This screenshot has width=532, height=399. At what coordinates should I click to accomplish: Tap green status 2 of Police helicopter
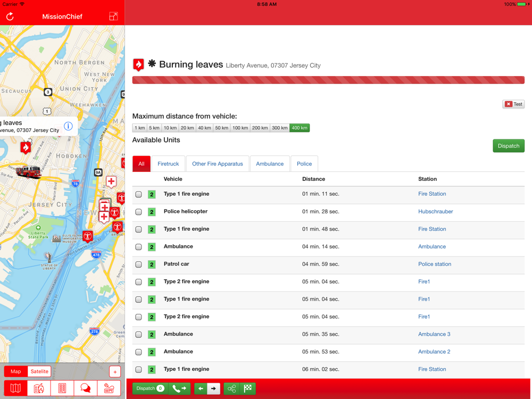click(x=152, y=212)
